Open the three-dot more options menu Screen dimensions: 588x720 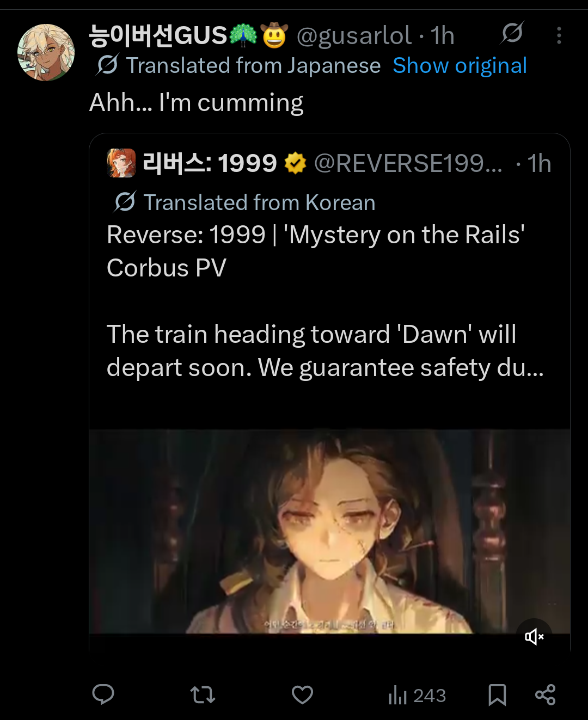click(559, 35)
